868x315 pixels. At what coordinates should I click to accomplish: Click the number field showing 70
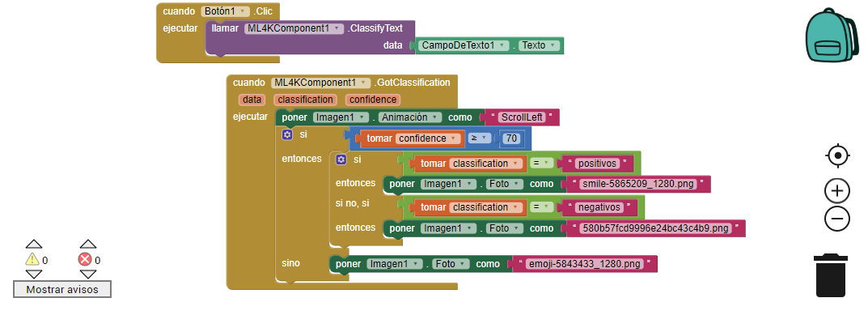[x=511, y=138]
